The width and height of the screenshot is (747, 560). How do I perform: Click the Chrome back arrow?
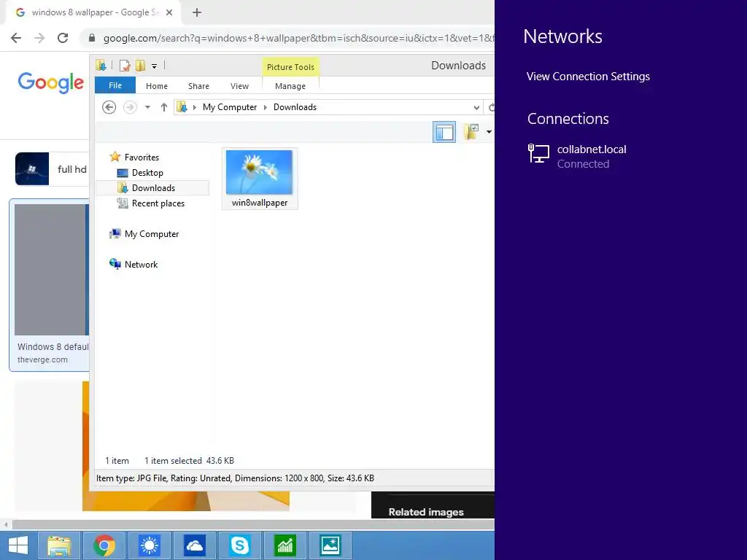coord(16,38)
